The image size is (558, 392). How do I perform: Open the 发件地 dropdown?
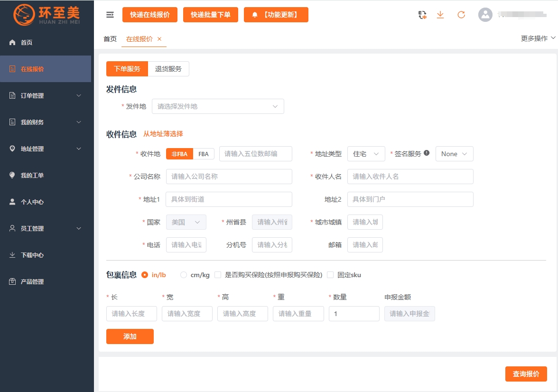[x=218, y=106]
